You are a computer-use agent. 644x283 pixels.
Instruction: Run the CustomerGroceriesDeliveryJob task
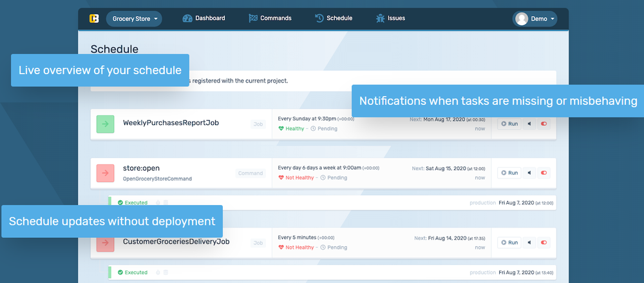(509, 242)
